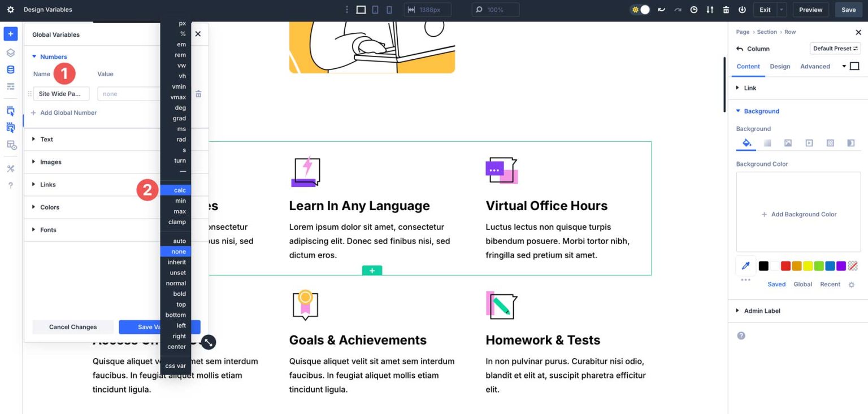
Task: Select the background video type icon
Action: point(809,143)
